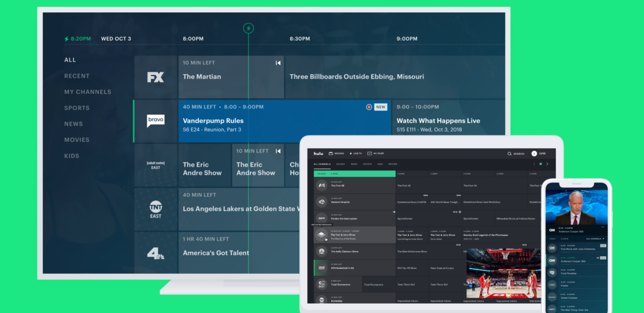Click the Adult Swim East channel logo
The height and width of the screenshot is (313, 644).
[x=155, y=165]
